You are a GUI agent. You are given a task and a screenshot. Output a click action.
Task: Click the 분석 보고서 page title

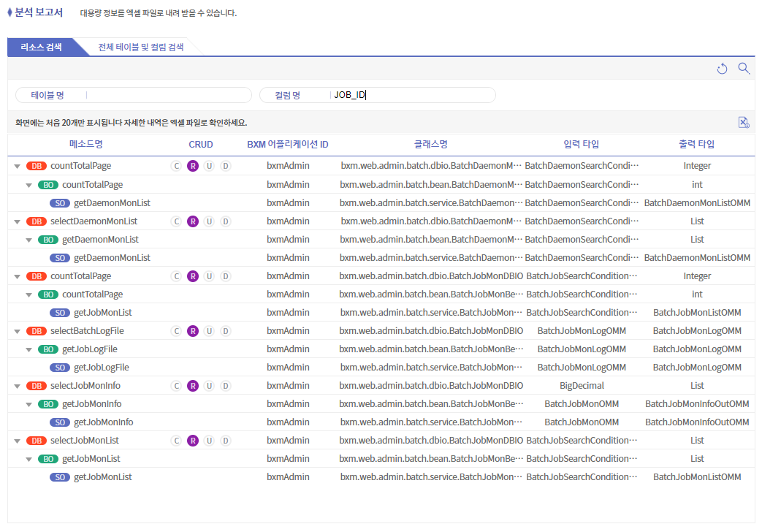(x=39, y=12)
